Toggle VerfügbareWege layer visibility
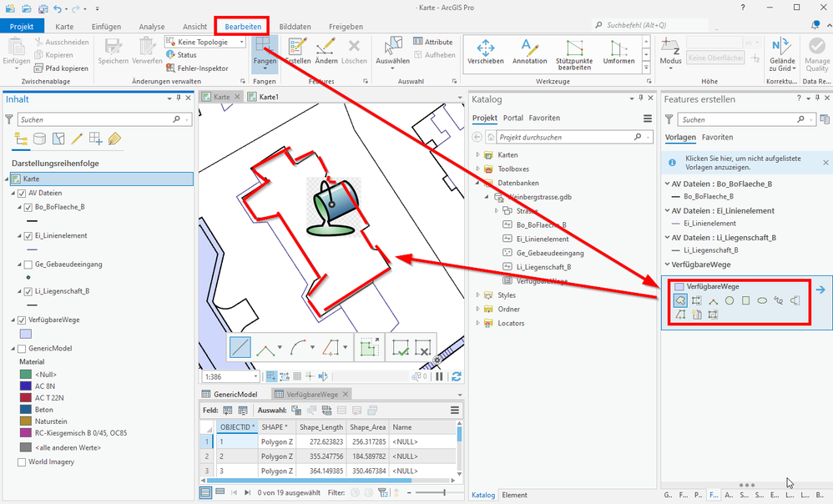 pos(22,320)
